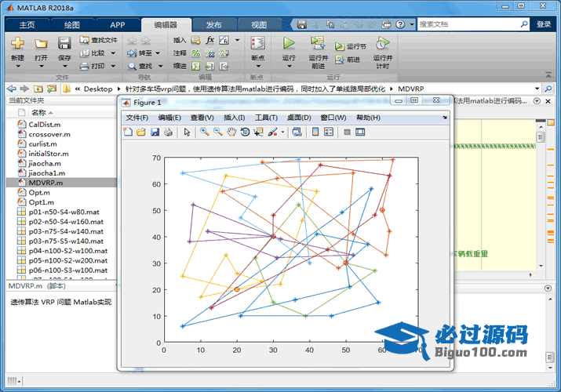The width and height of the screenshot is (561, 392).
Task: Click the up one folder icon
Action: (x=38, y=89)
